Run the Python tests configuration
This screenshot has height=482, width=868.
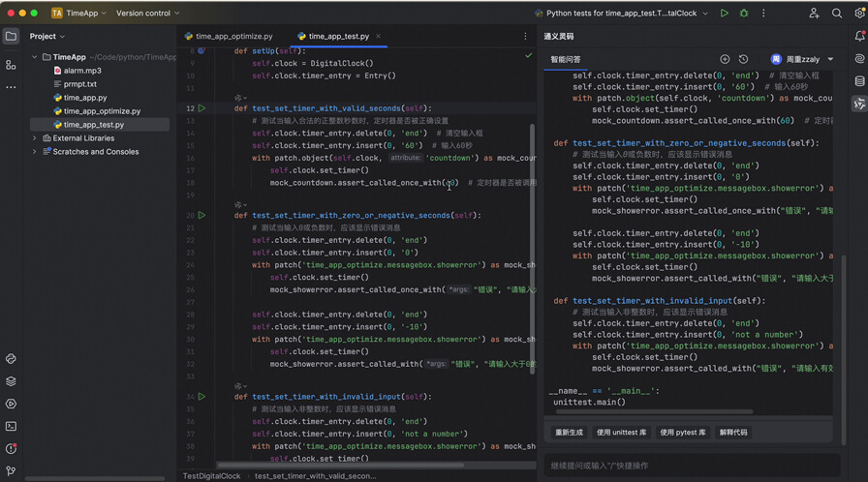[724, 13]
